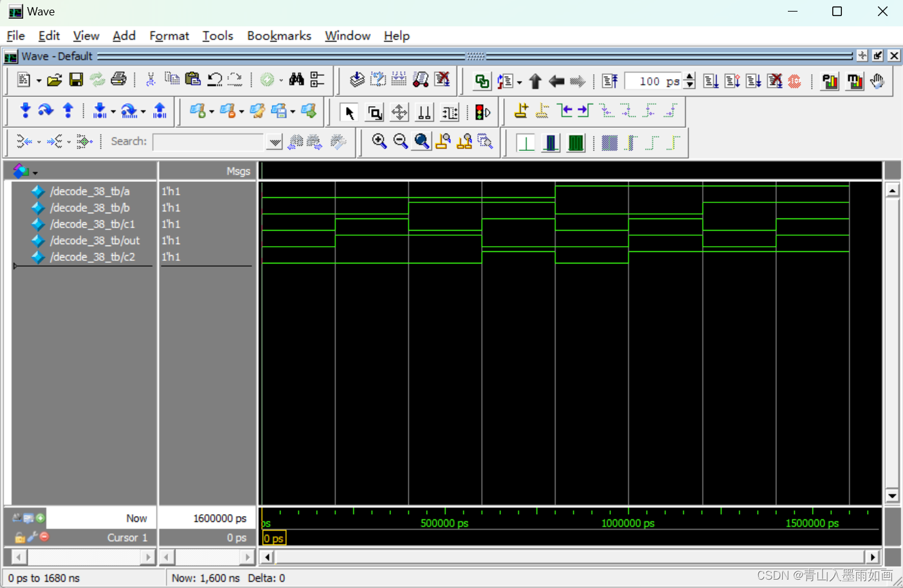
Task: Open the Search field dropdown arrow
Action: tap(275, 141)
